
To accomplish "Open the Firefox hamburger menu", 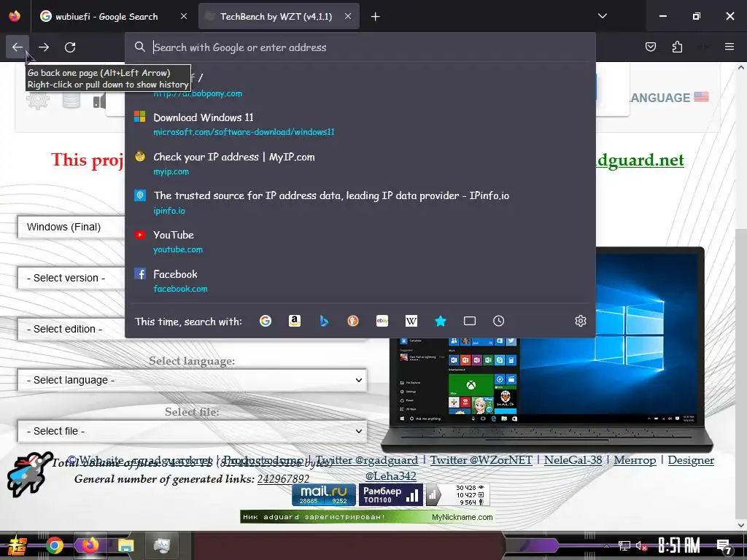I will pyautogui.click(x=729, y=47).
